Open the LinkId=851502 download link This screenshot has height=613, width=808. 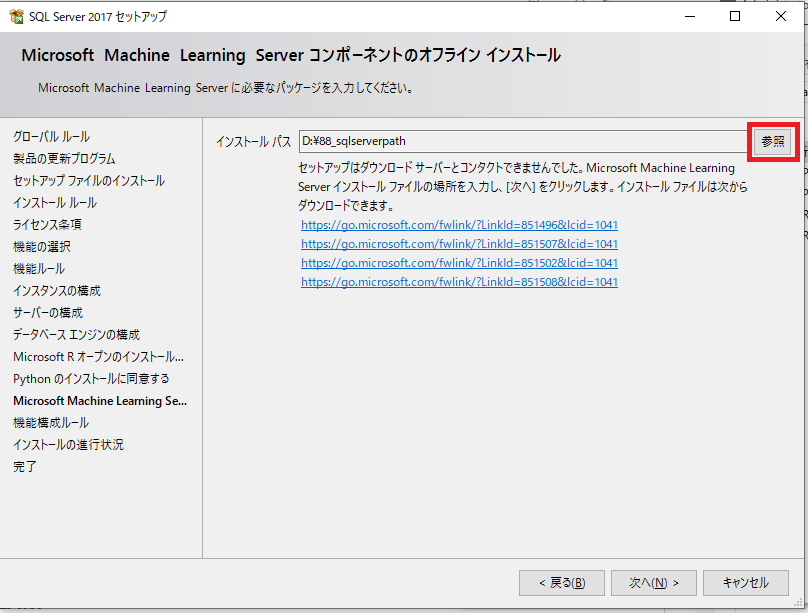[459, 263]
